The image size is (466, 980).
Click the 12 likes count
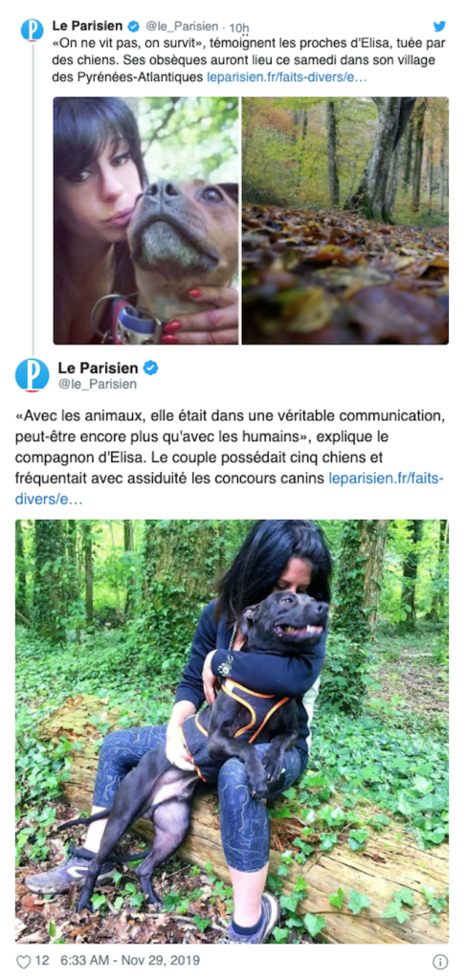click(42, 961)
